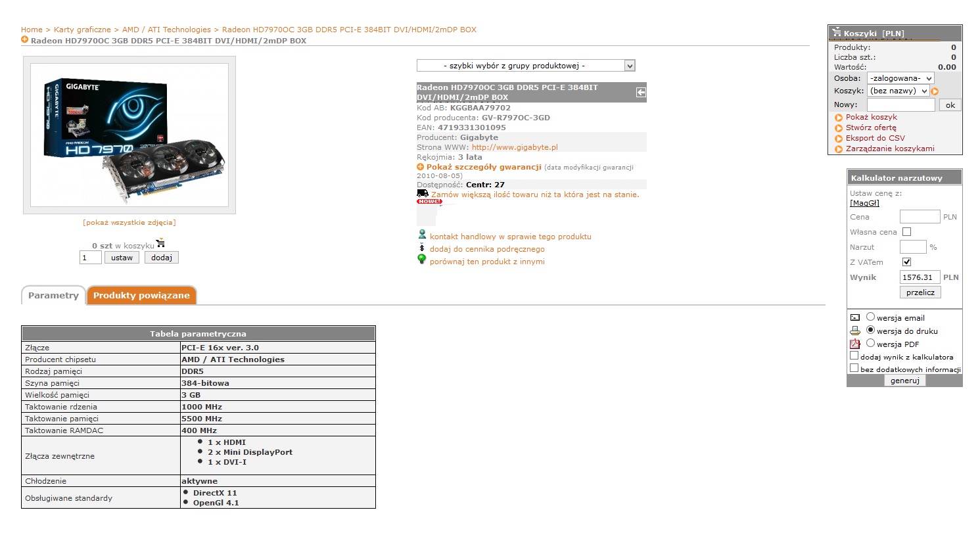Click the "Wynik" field showing 1576.31

(920, 277)
